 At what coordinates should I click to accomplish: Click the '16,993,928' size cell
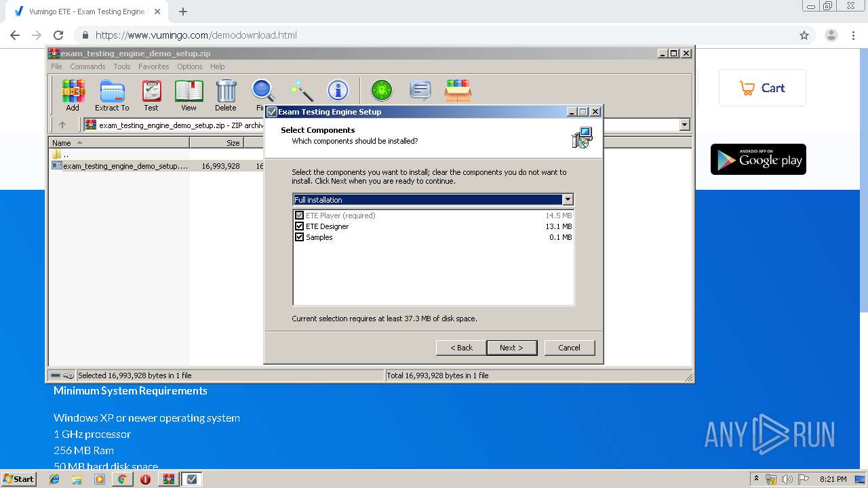click(x=220, y=165)
